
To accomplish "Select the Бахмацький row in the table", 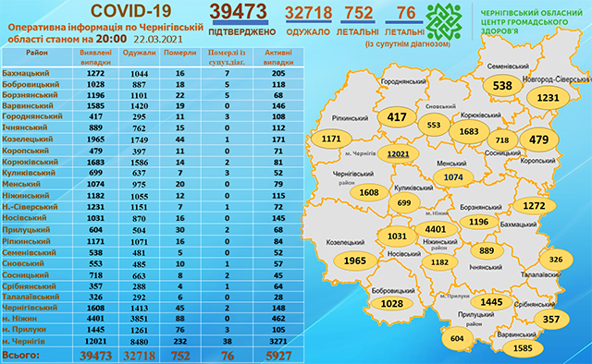I will pos(153,73).
